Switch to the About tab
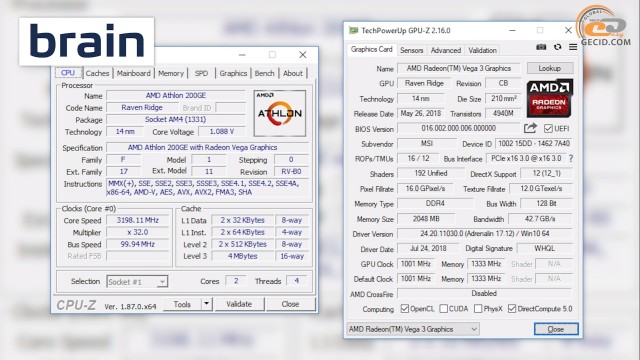Viewport: 640px width, 360px height. coord(293,73)
